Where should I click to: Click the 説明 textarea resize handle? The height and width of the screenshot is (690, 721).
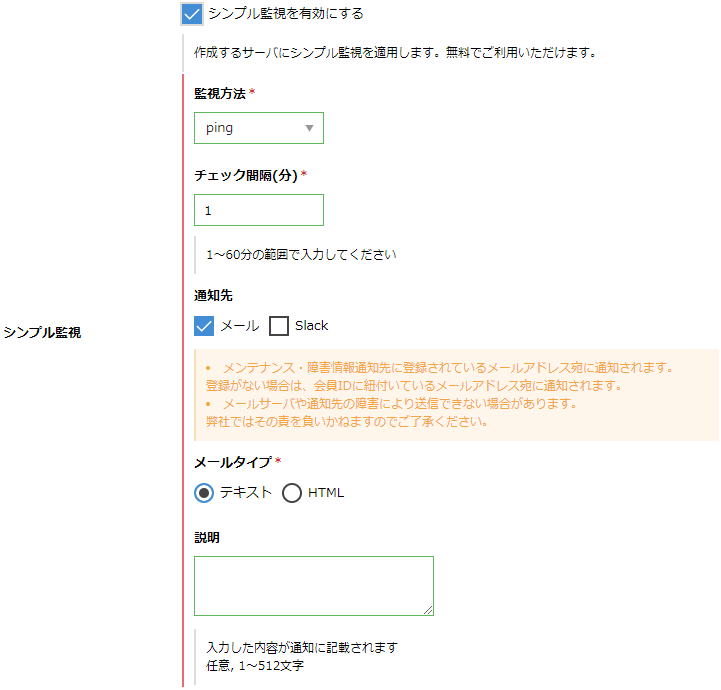428,610
